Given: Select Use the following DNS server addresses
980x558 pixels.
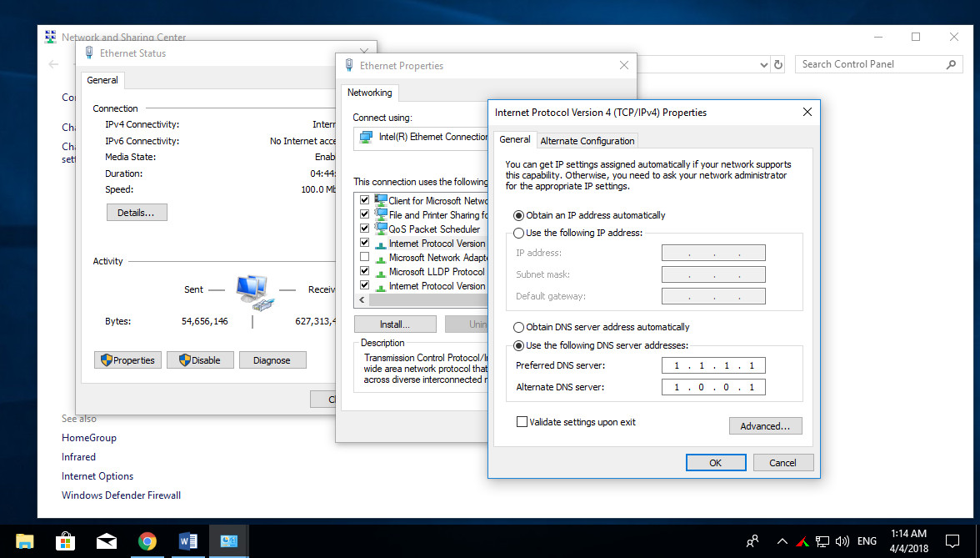Looking at the screenshot, I should click(x=518, y=345).
